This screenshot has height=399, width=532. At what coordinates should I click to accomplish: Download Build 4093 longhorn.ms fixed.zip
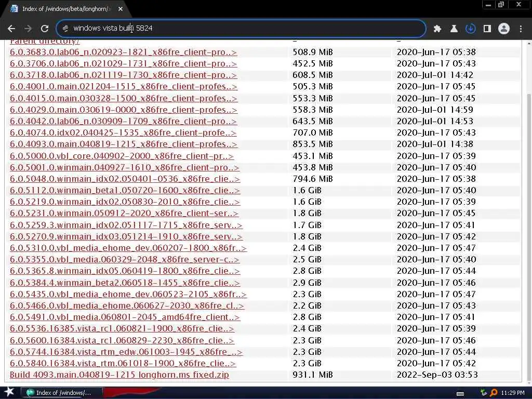(x=119, y=375)
